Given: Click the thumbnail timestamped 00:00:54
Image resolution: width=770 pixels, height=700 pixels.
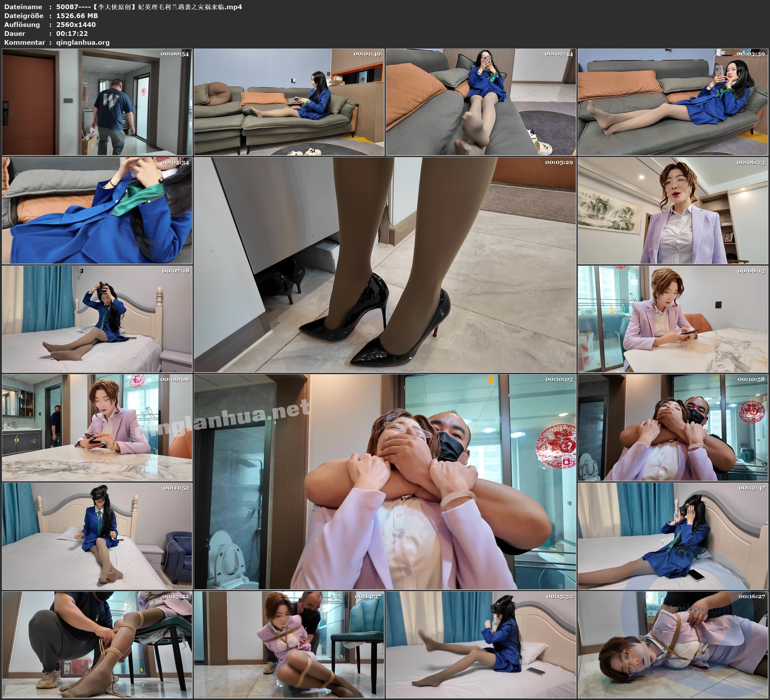Looking at the screenshot, I should coord(97,102).
